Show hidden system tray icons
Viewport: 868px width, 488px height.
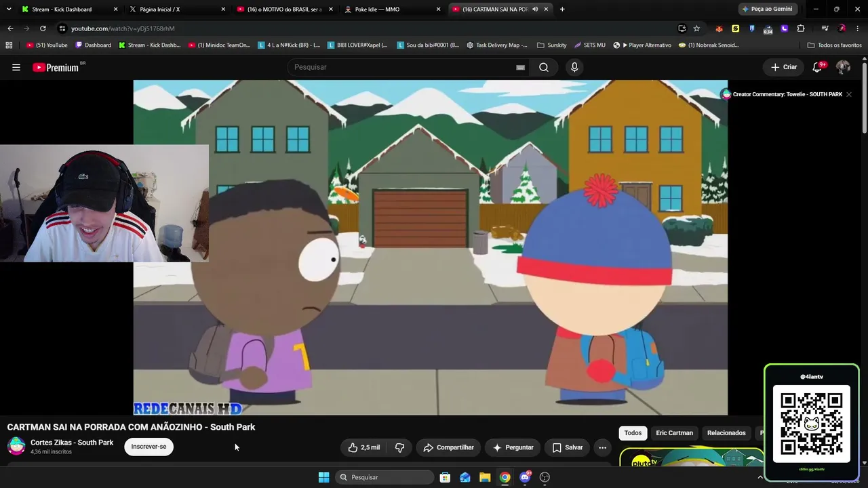point(759,477)
